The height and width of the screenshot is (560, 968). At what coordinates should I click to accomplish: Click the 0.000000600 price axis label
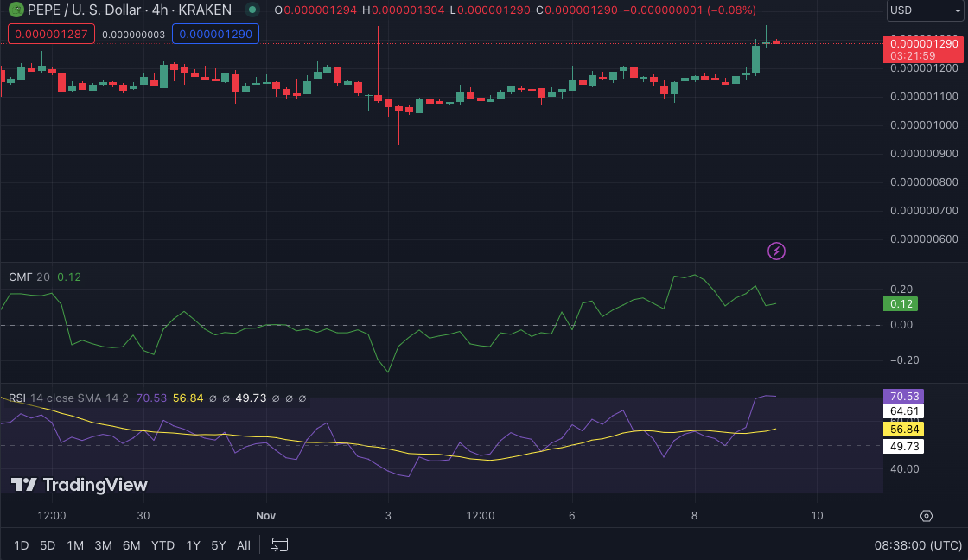924,239
